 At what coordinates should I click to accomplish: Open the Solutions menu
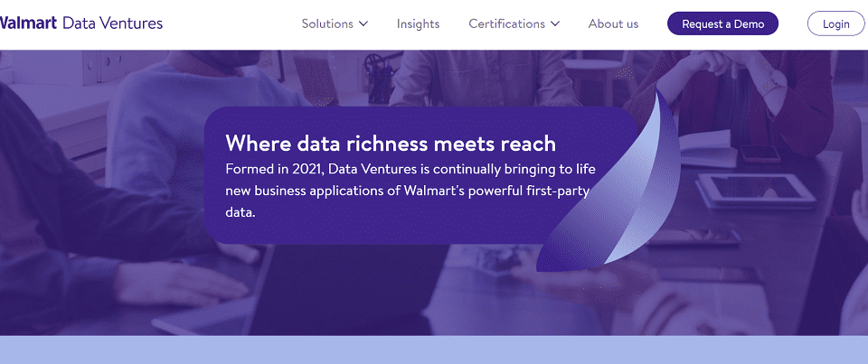[327, 23]
